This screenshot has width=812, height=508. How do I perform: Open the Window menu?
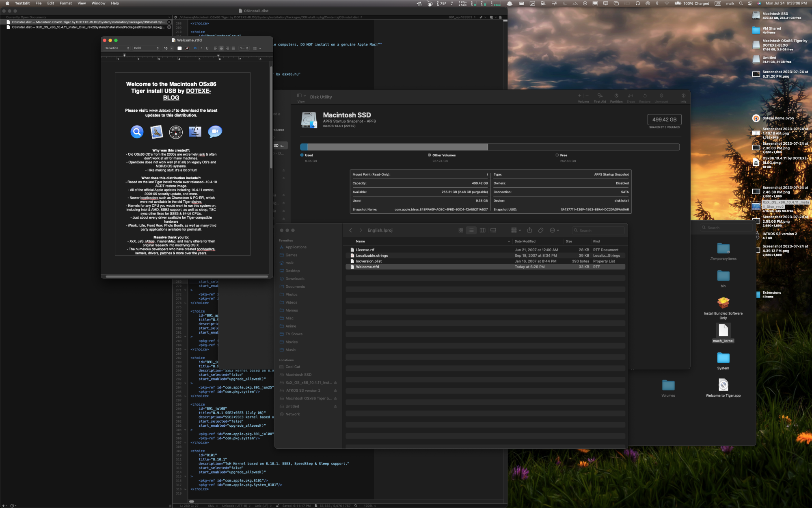[98, 3]
